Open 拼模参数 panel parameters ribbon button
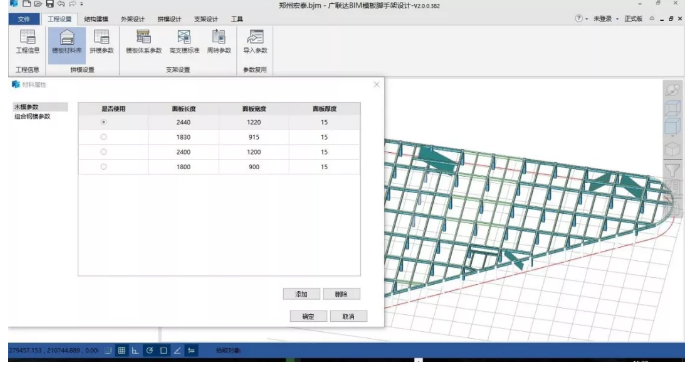The width and height of the screenshot is (695, 365). tap(102, 41)
